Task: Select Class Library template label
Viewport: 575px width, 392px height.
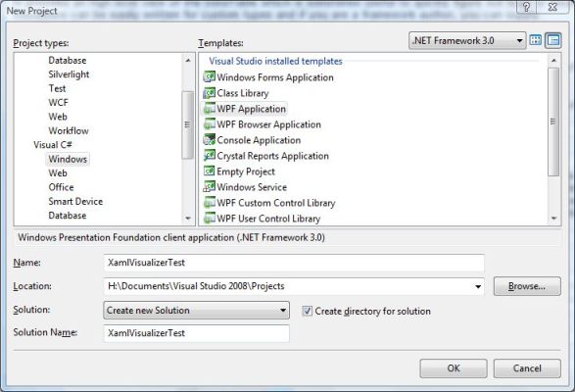Action: click(x=243, y=93)
